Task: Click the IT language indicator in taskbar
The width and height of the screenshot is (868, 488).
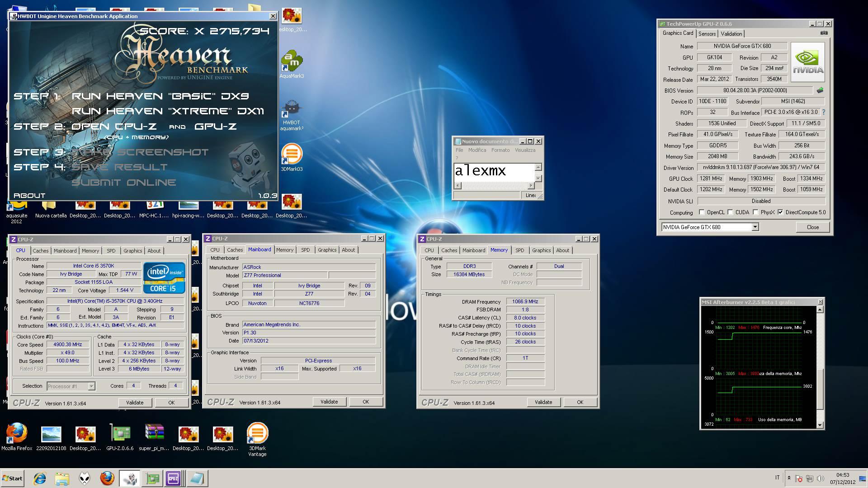Action: [x=777, y=478]
